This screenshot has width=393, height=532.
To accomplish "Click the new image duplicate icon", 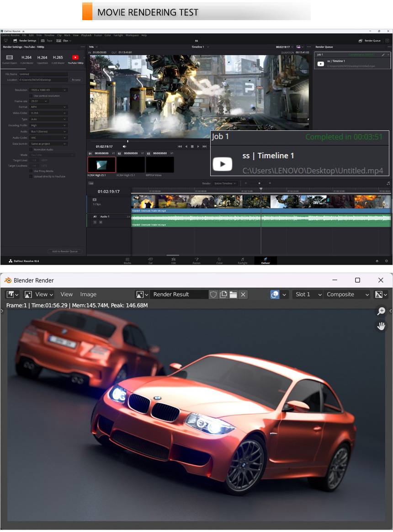I will pyautogui.click(x=223, y=295).
